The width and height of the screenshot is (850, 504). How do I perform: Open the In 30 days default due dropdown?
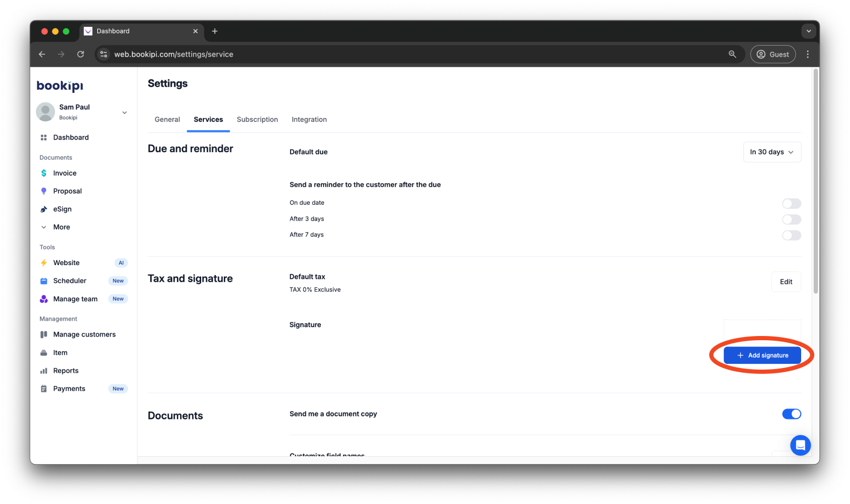click(x=772, y=152)
